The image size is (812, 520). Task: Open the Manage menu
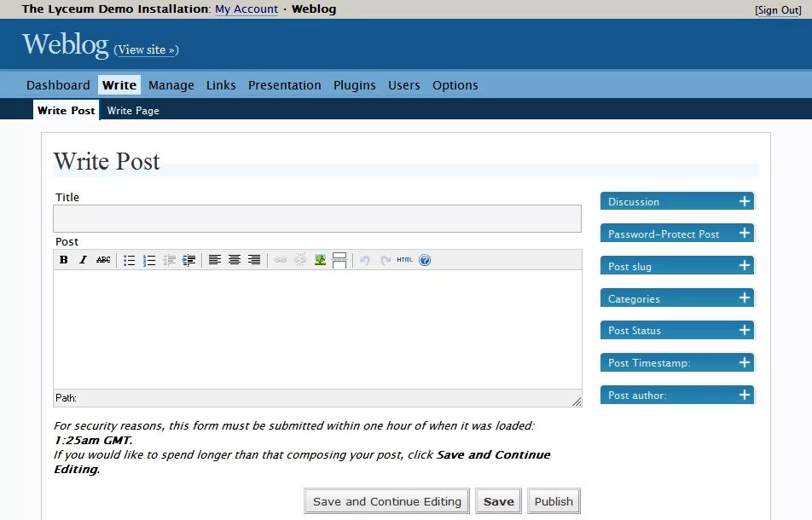(171, 85)
